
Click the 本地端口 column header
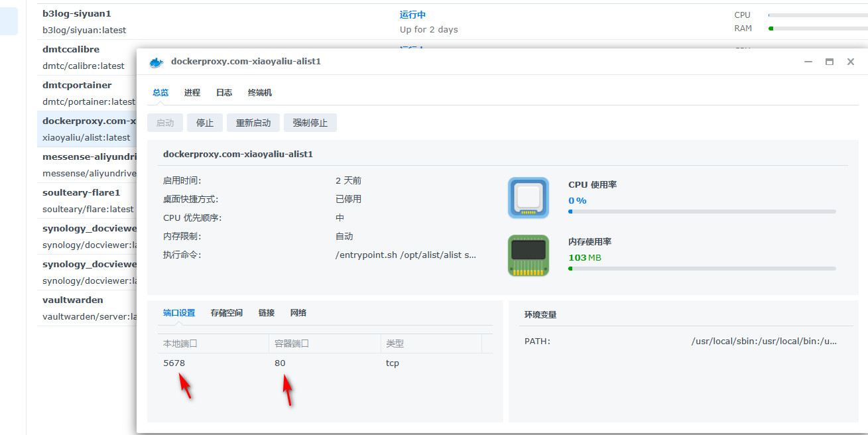point(213,343)
